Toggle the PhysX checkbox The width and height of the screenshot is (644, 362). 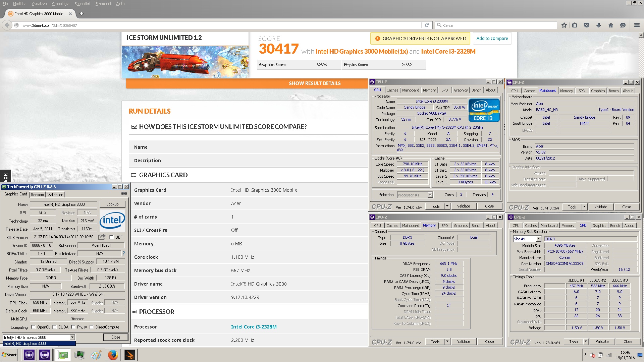click(73, 327)
